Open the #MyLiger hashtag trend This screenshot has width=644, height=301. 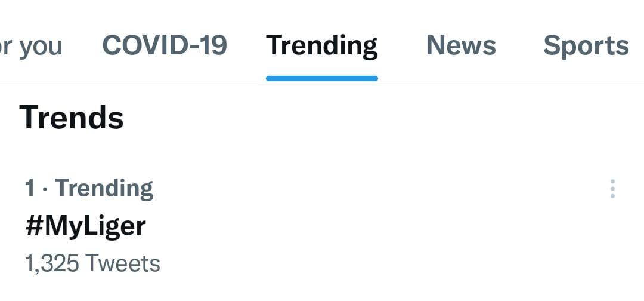(x=85, y=226)
